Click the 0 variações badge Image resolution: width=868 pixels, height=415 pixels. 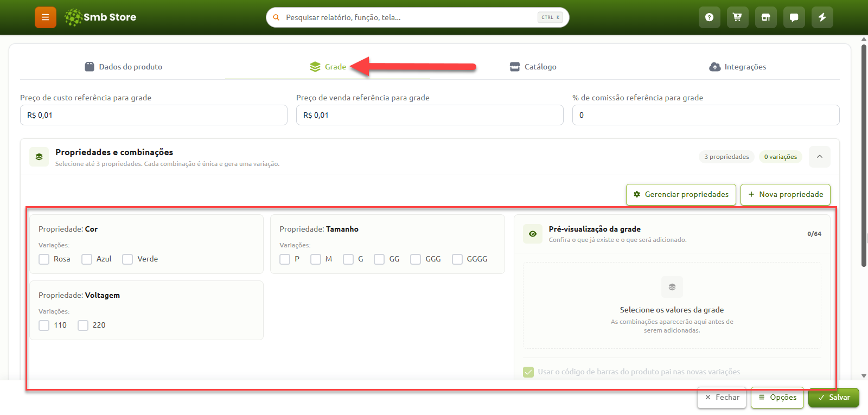(x=781, y=157)
